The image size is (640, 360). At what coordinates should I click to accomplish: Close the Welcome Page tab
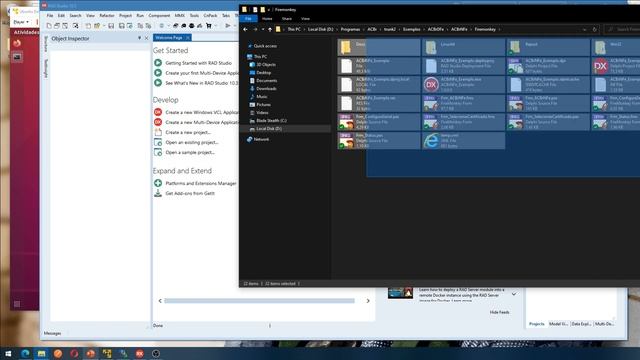point(188,38)
